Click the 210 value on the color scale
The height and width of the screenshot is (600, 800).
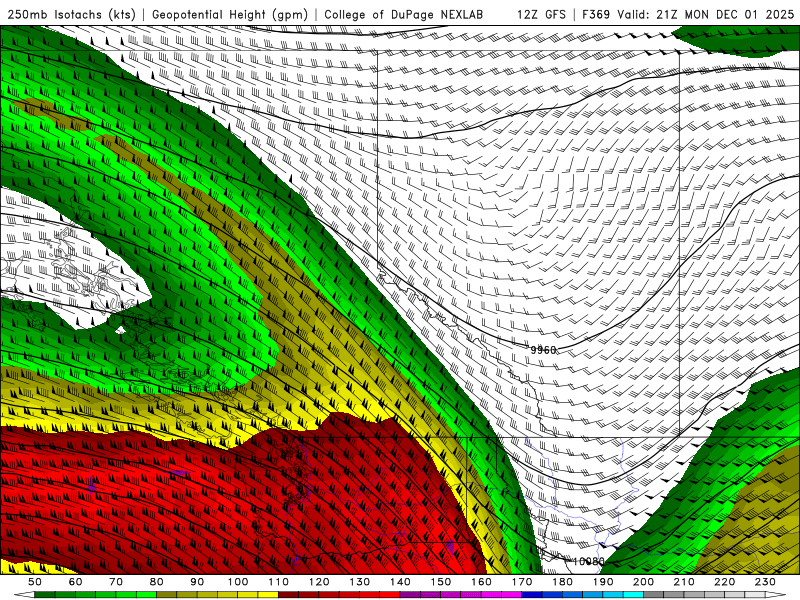pyautogui.click(x=684, y=582)
